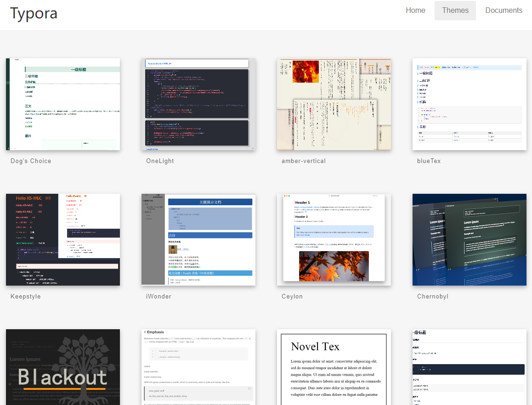532x405 pixels.
Task: Open the Keepstyle theme preview image
Action: point(63,240)
